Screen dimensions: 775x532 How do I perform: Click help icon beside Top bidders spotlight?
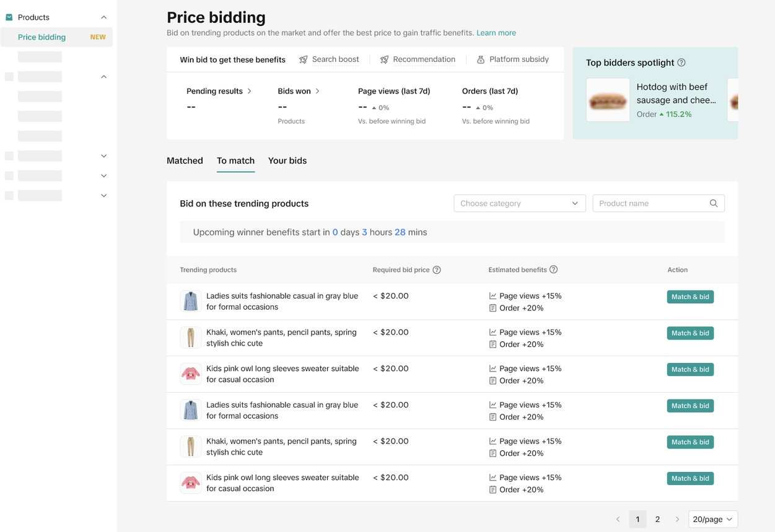[681, 63]
